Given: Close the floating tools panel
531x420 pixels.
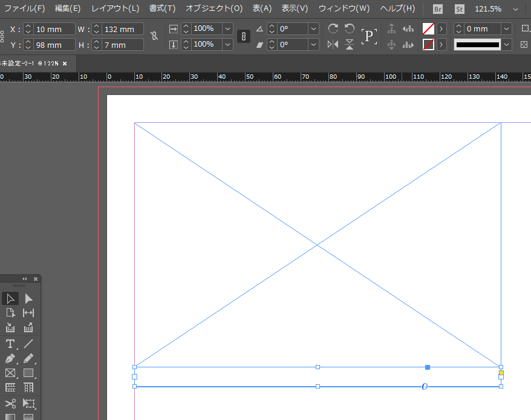Looking at the screenshot, I should 36,278.
